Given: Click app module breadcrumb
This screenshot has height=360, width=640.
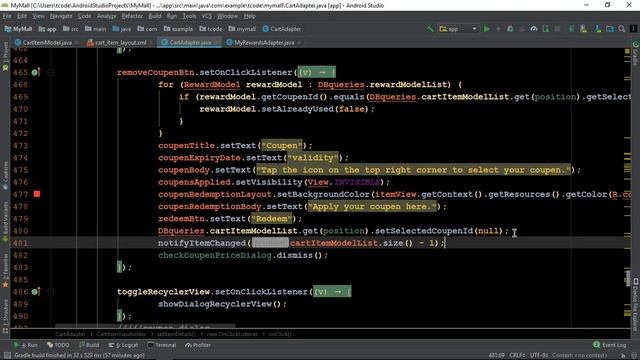Looking at the screenshot, I should pos(47,29).
